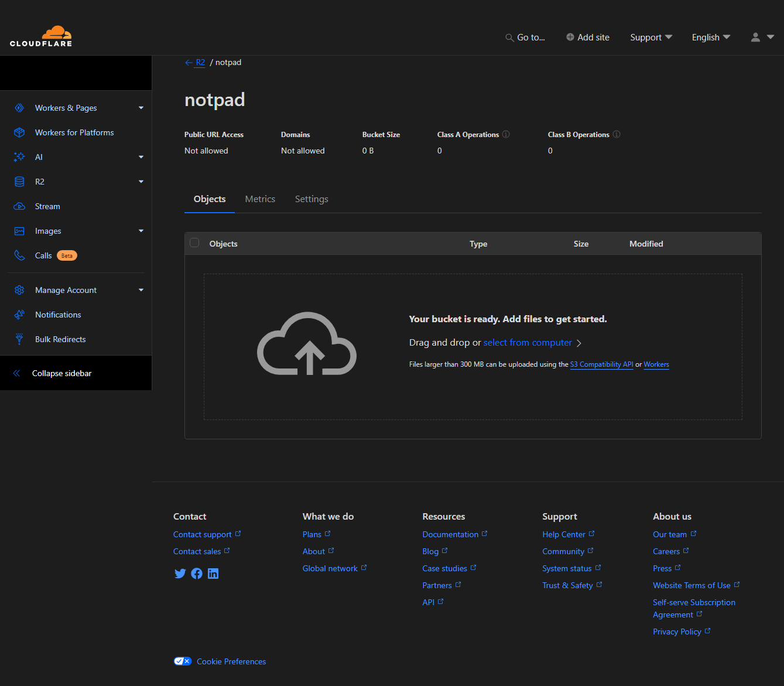Image resolution: width=784 pixels, height=686 pixels.
Task: Open the LinkedIn social icon
Action: [x=213, y=574]
